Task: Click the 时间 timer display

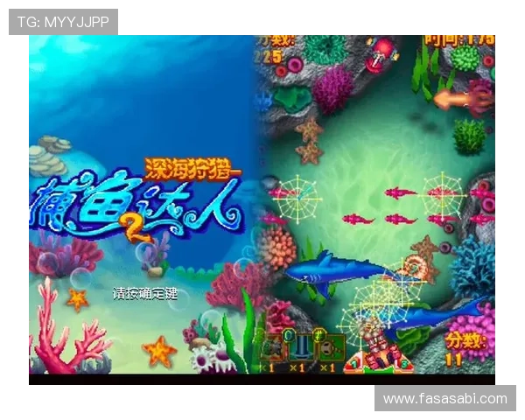Action: coord(459,40)
